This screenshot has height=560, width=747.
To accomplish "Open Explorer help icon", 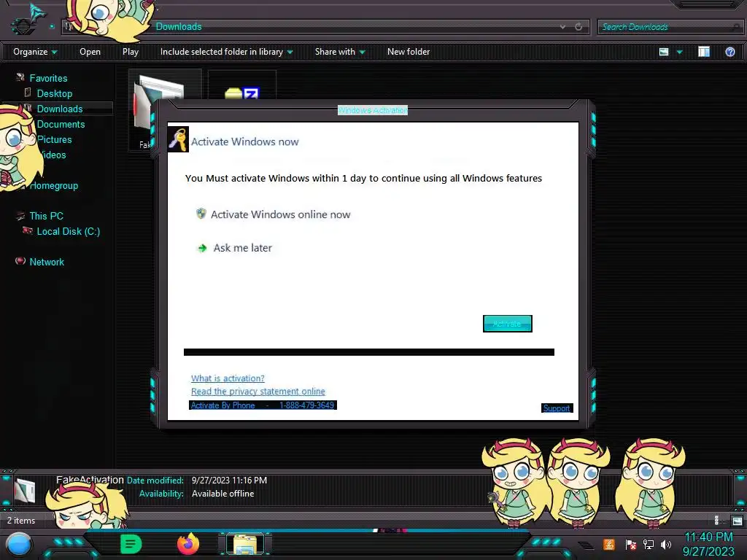I will tap(729, 52).
